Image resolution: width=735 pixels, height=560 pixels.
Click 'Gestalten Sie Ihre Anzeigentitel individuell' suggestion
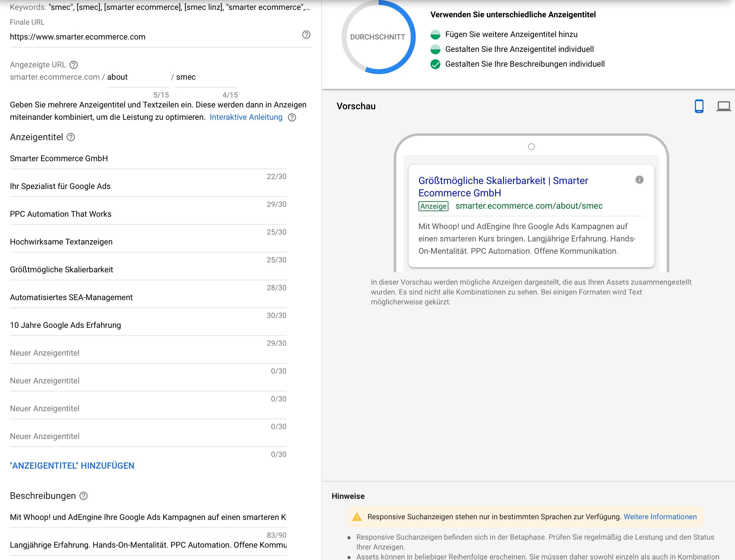click(519, 49)
